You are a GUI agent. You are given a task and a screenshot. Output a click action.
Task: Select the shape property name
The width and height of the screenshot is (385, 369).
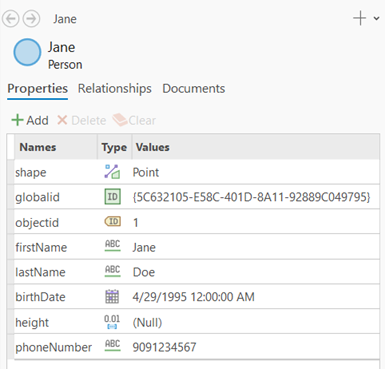(x=31, y=173)
